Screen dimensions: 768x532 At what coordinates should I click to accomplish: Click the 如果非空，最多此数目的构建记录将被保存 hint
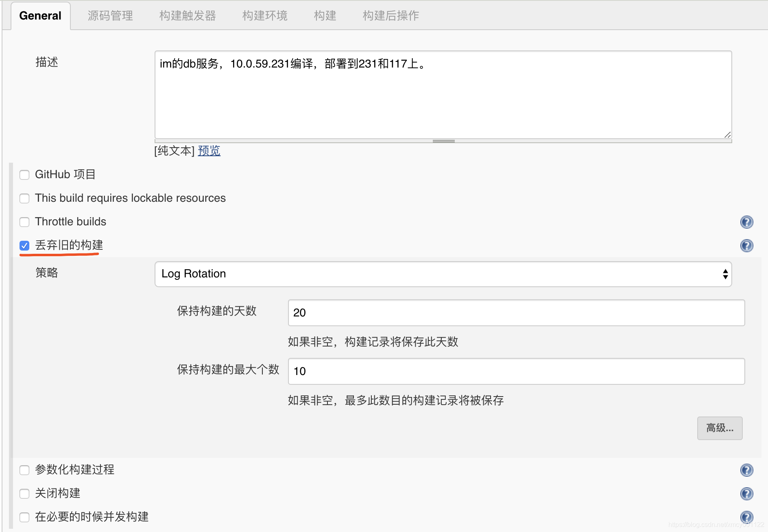(396, 400)
